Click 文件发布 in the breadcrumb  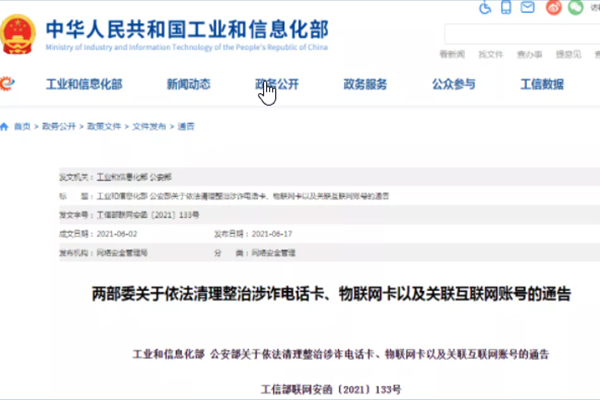(149, 127)
